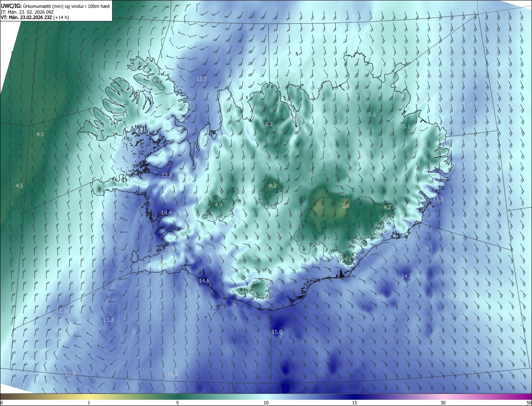Click the 'IT: Mán. 23. 02. 2026 09Z' line
532x406 pixels.
pos(27,12)
